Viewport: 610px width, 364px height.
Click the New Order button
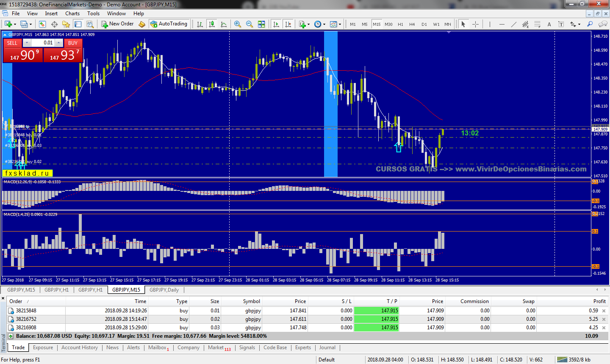point(117,24)
